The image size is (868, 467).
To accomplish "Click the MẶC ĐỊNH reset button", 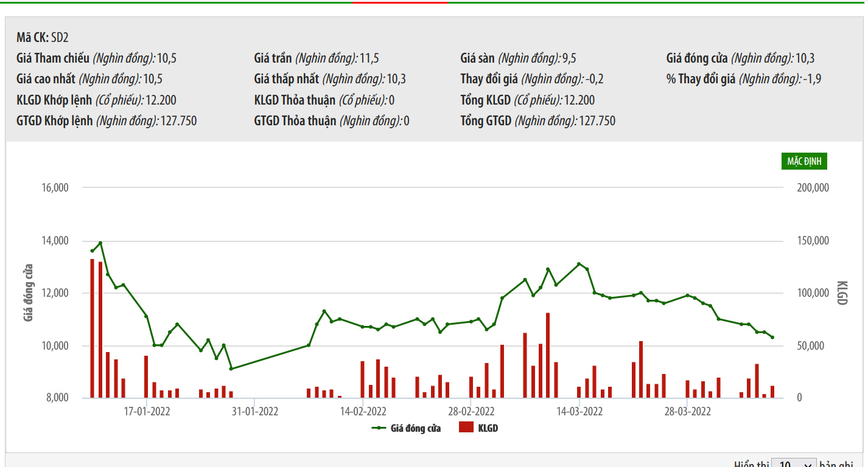I will (x=804, y=161).
